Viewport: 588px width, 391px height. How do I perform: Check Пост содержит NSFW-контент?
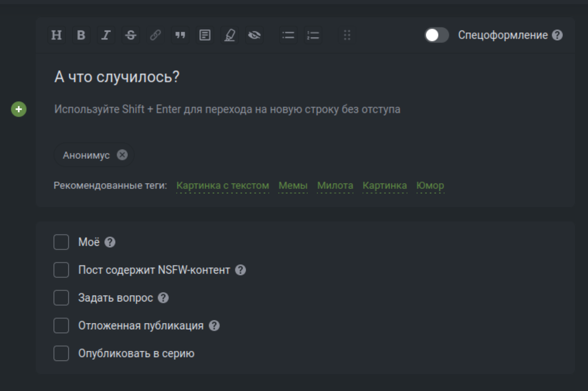tap(61, 270)
